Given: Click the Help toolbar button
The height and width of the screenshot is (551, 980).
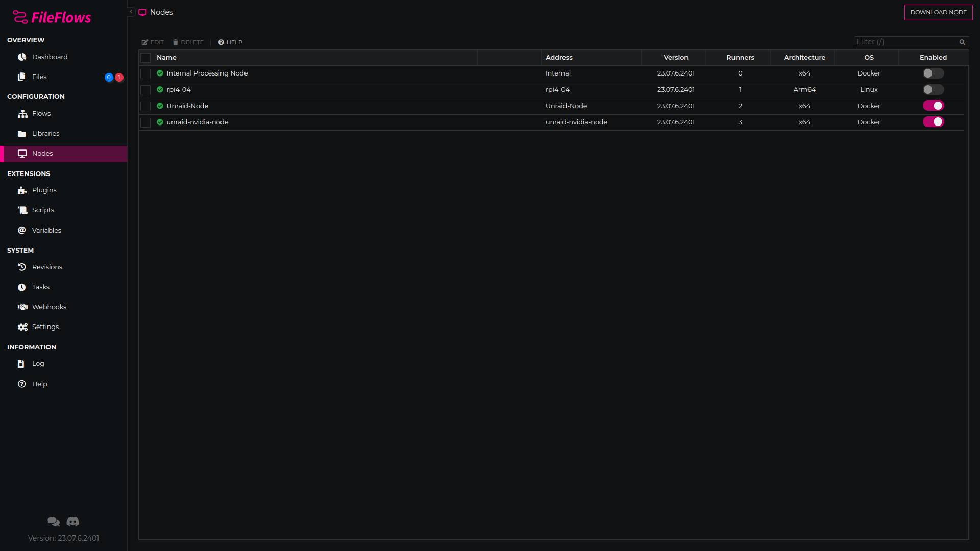Looking at the screenshot, I should pos(230,42).
